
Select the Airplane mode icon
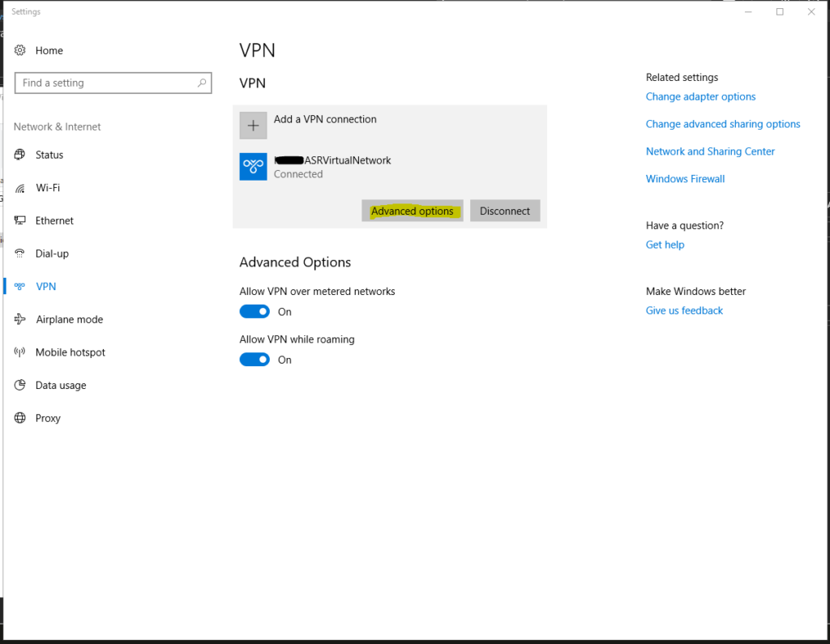(x=20, y=319)
